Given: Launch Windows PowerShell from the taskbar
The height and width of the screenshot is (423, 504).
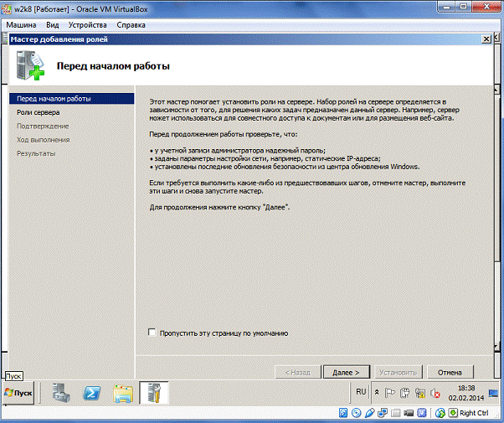Looking at the screenshot, I should coord(92,393).
